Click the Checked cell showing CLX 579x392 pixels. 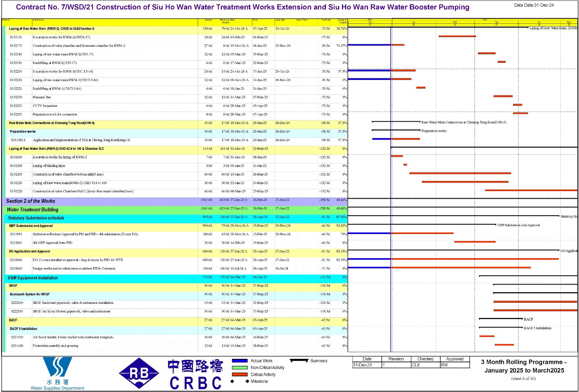click(x=425, y=365)
